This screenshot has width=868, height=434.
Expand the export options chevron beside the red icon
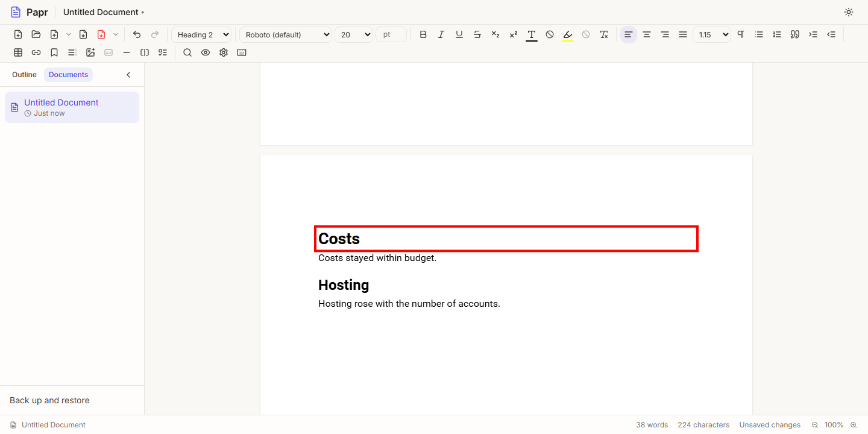pyautogui.click(x=116, y=34)
